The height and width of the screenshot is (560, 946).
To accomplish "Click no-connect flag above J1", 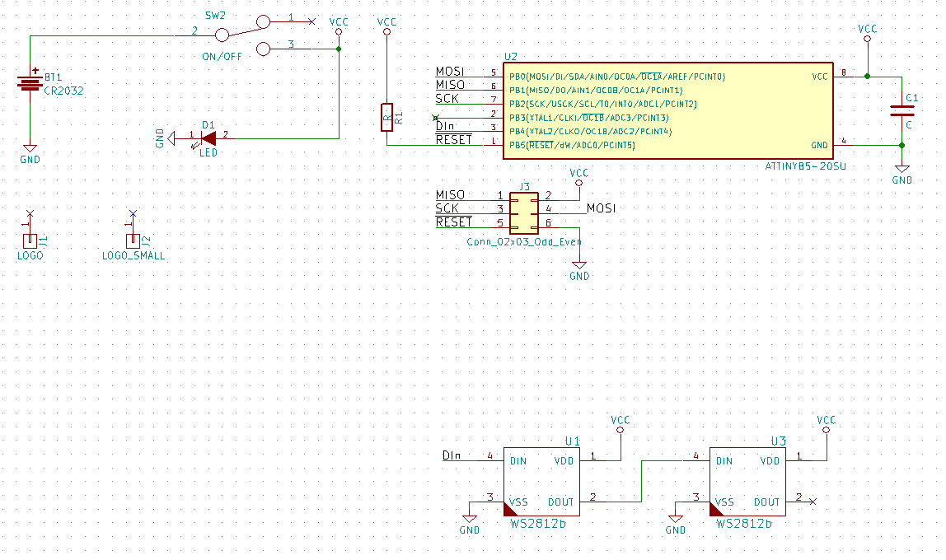I will [30, 213].
